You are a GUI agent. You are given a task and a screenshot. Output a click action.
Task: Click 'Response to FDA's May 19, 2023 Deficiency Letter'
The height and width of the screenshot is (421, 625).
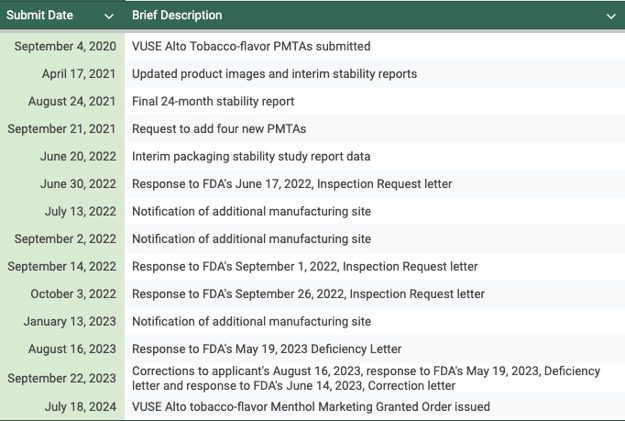267,349
